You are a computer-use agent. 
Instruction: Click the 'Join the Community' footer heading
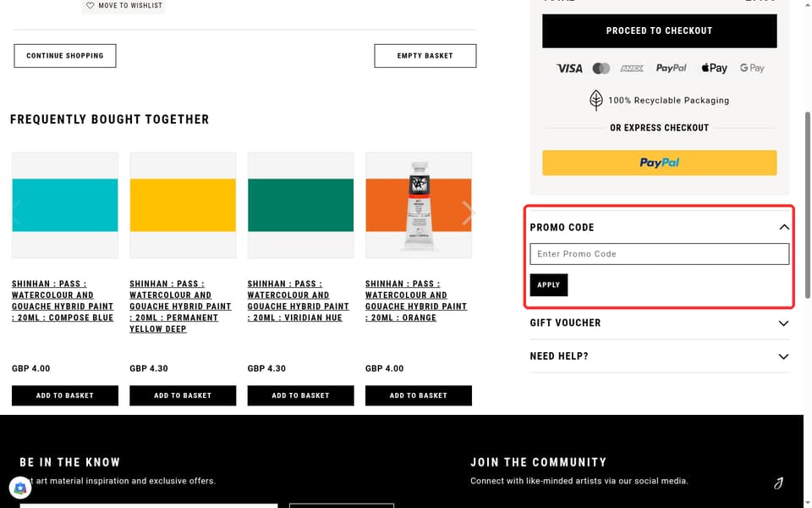539,462
